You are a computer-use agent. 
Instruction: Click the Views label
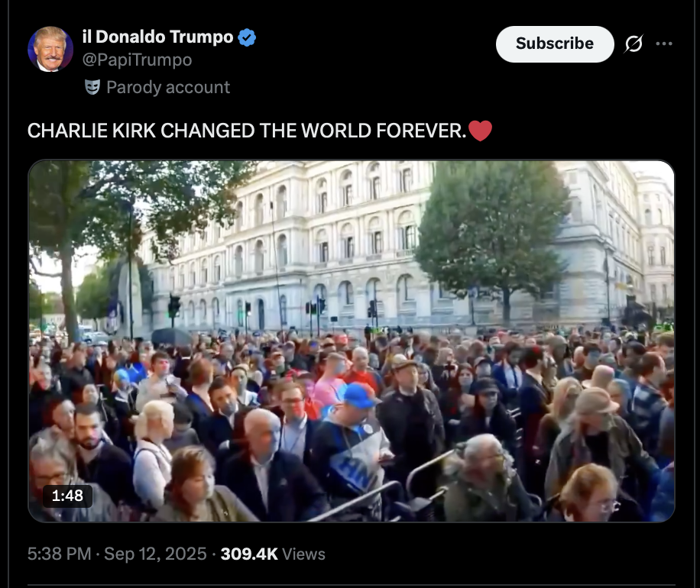pyautogui.click(x=303, y=554)
